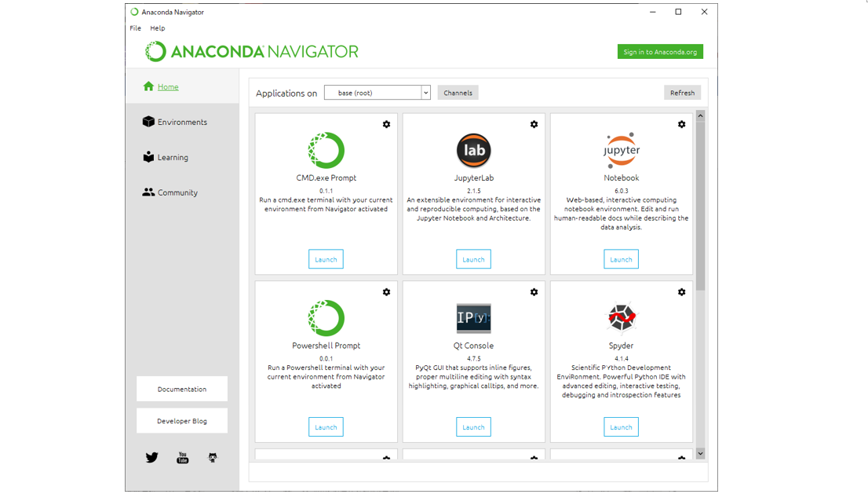868x494 pixels.
Task: Click the scrollbar down arrow in applications list
Action: coord(700,453)
